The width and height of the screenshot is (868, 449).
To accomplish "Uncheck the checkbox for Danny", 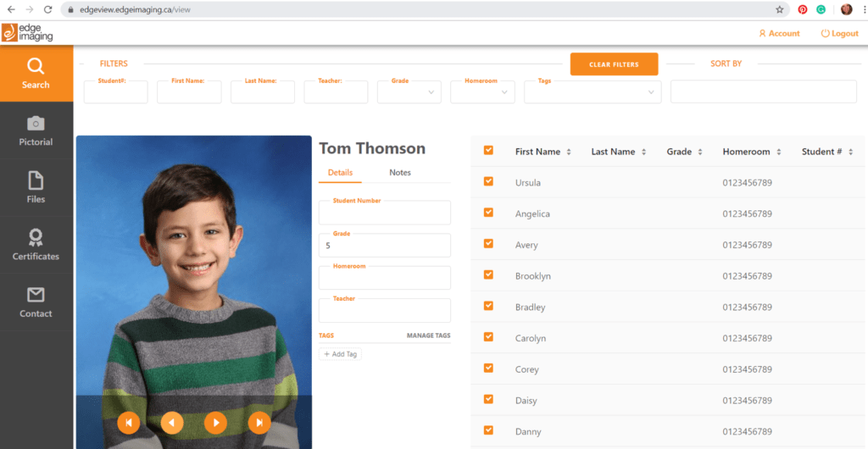I will click(488, 430).
